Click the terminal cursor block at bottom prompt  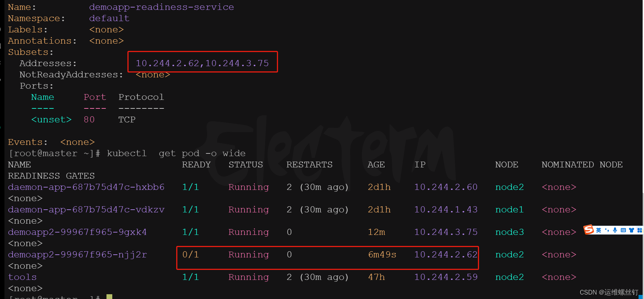(109, 297)
